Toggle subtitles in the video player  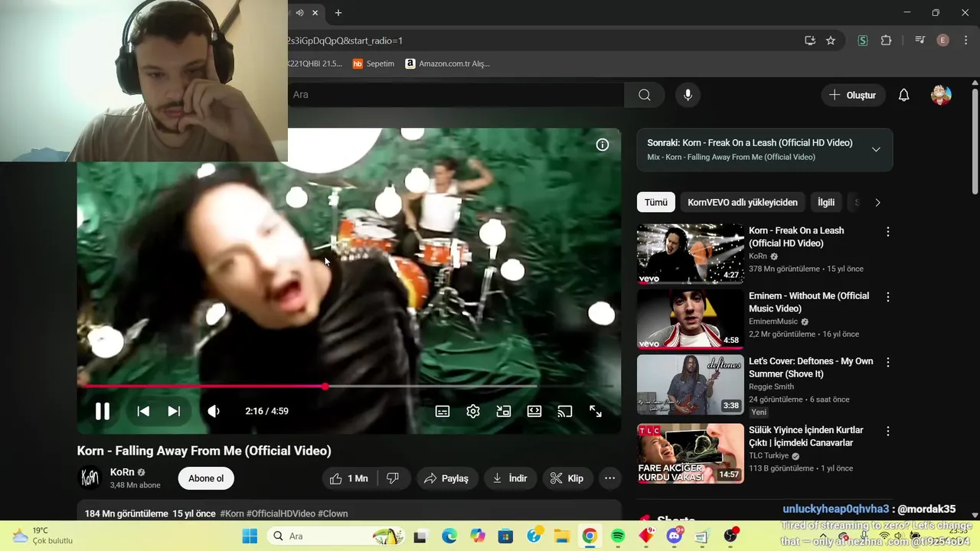[443, 411]
